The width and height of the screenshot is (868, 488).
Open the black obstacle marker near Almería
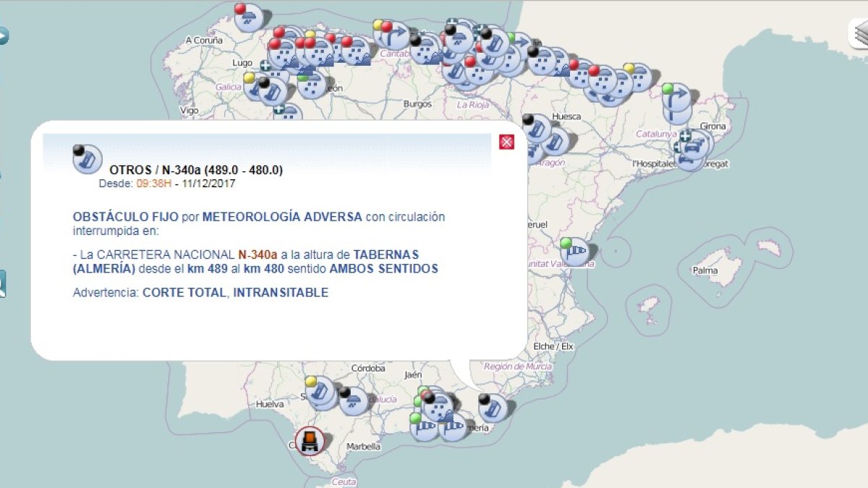click(494, 408)
